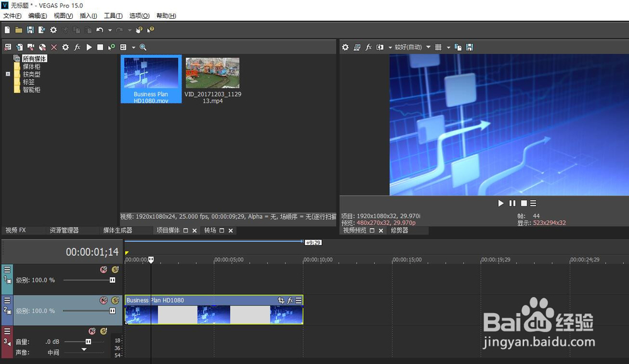Click the Extract Audio from CD icon
Viewport: 629px width, 364px height.
(42, 47)
